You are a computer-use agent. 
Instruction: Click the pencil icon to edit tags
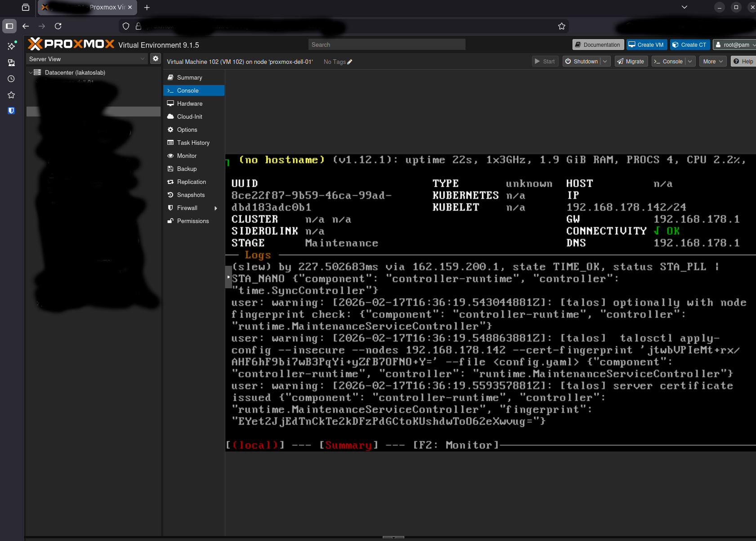point(350,62)
